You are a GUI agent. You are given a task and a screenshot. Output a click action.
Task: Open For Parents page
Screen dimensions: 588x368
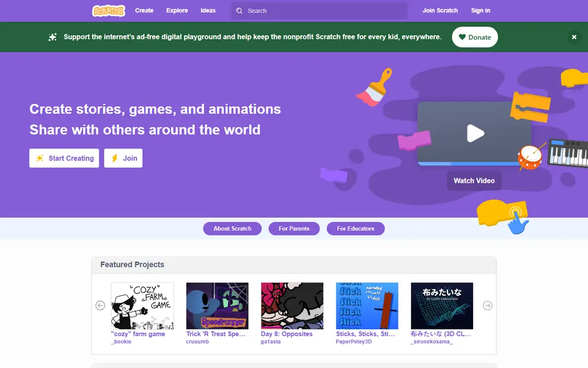pyautogui.click(x=294, y=228)
